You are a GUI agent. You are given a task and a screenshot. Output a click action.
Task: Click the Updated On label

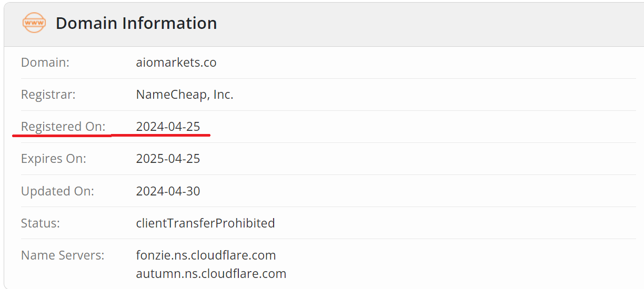pyautogui.click(x=57, y=191)
